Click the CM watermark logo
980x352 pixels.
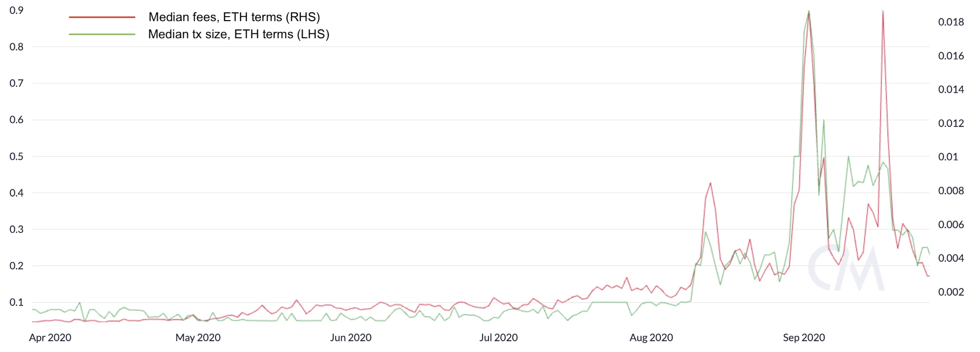tap(846, 268)
